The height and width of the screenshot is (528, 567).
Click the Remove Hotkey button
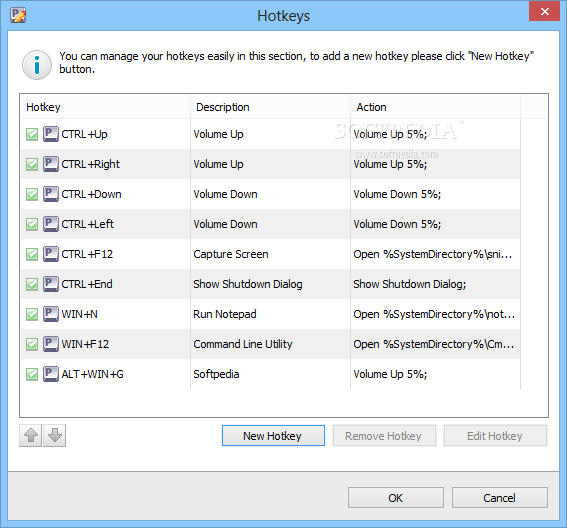point(384,436)
